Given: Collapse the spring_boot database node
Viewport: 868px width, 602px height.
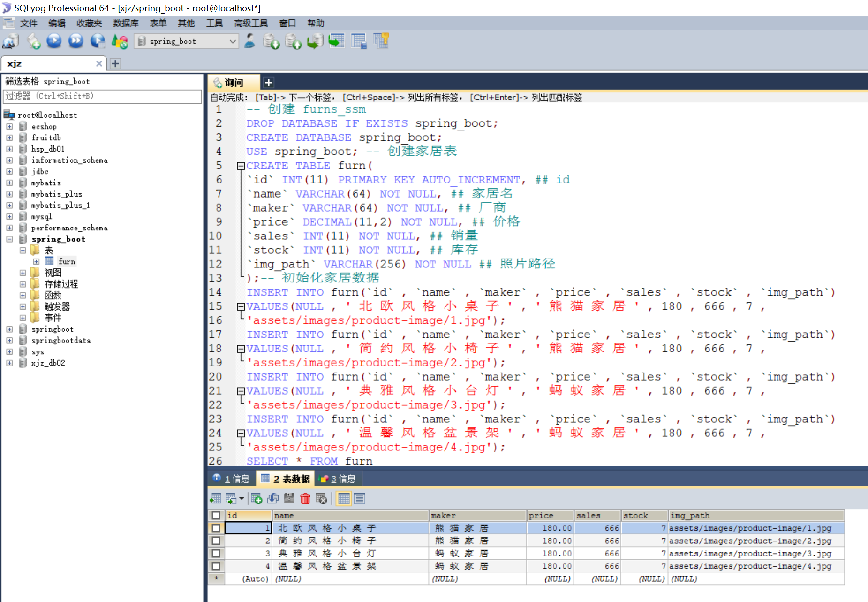Looking at the screenshot, I should [9, 239].
